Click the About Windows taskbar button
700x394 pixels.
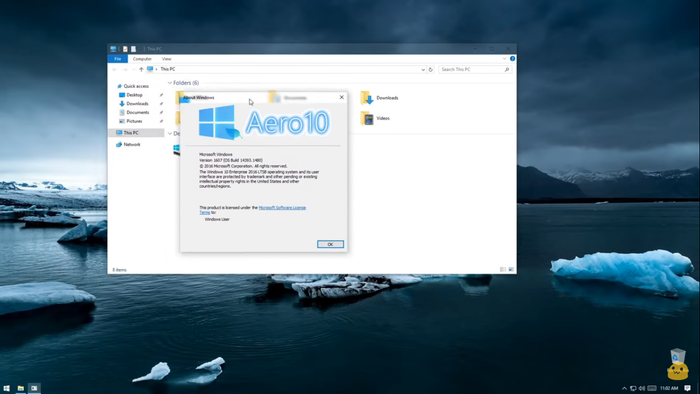(34, 388)
